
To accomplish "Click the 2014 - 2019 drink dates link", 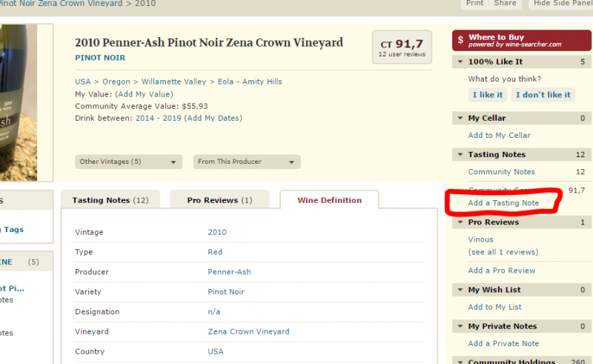I will tap(159, 118).
